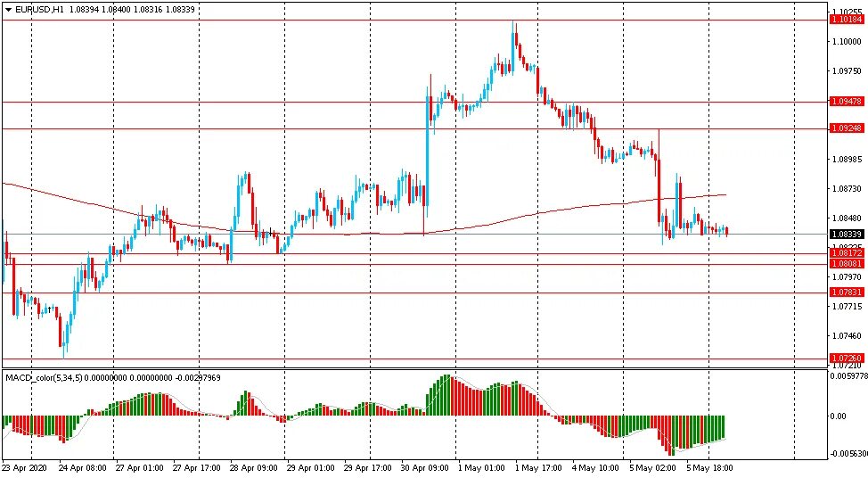Select the 1.07831 price level label
The height and width of the screenshot is (478, 868).
[x=847, y=293]
